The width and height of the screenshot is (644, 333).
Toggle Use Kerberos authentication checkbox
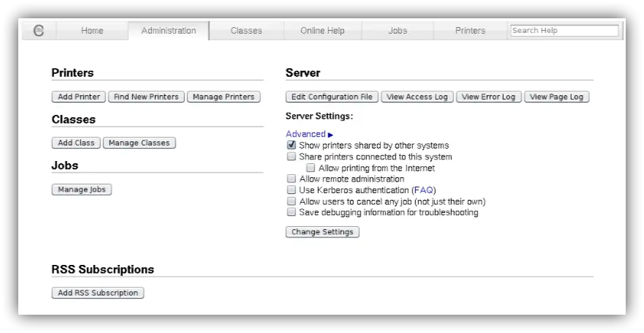pyautogui.click(x=291, y=190)
